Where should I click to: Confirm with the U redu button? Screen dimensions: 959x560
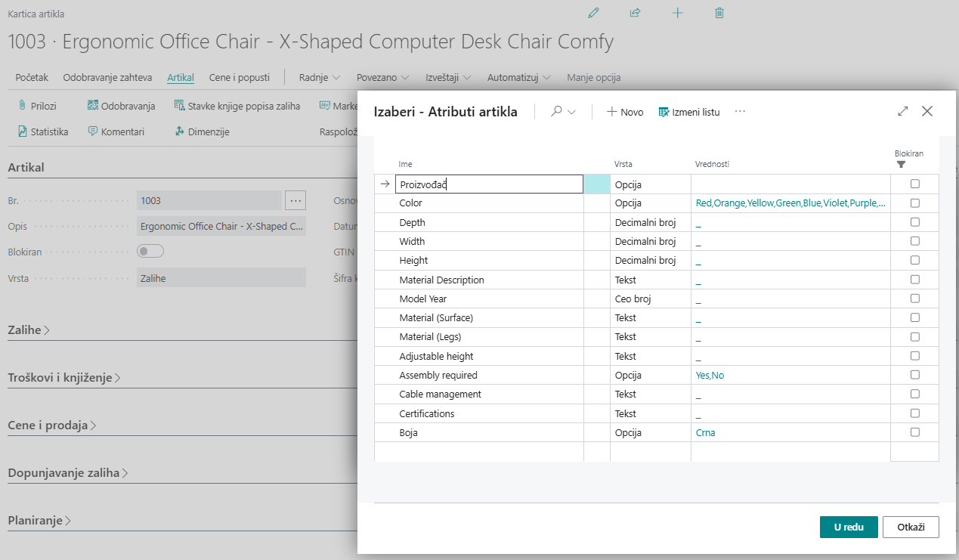pos(848,527)
